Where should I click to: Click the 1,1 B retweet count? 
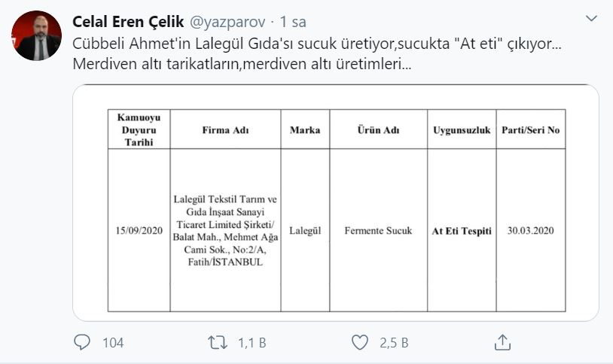pyautogui.click(x=252, y=343)
